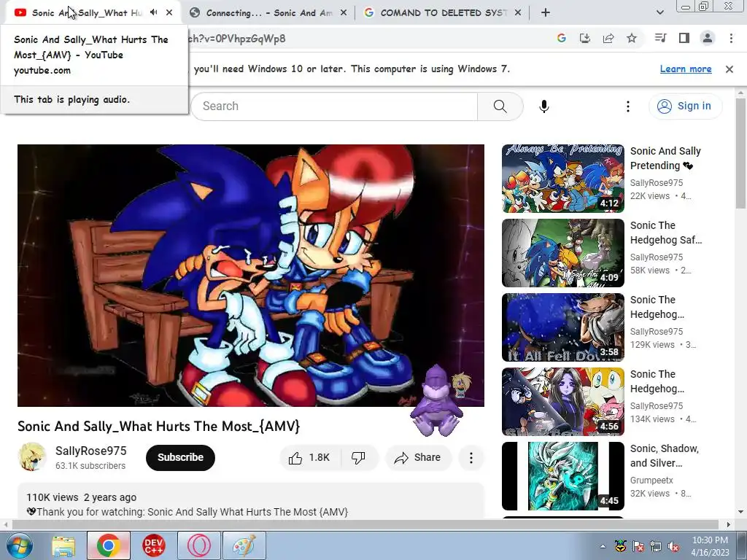Open YouTube settings three-dot menu

[627, 106]
